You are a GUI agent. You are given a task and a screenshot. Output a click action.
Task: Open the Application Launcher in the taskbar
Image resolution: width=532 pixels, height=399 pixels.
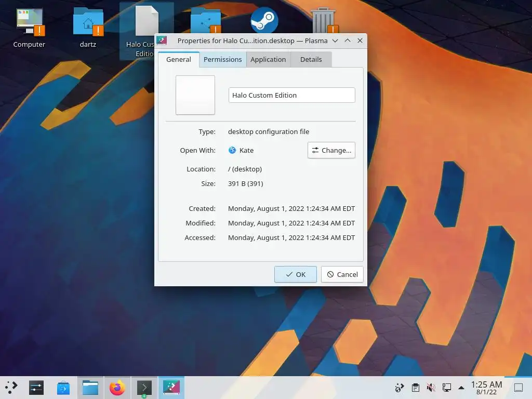pyautogui.click(x=11, y=388)
